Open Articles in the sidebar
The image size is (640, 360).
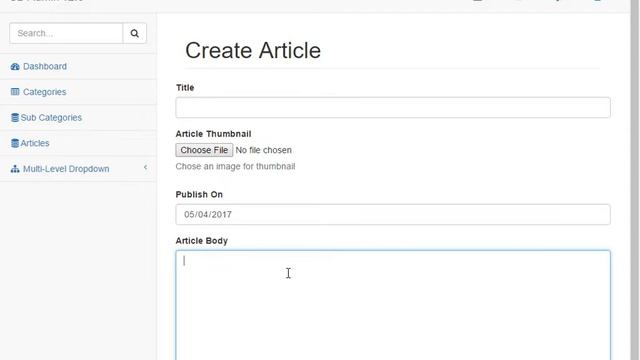pos(35,143)
